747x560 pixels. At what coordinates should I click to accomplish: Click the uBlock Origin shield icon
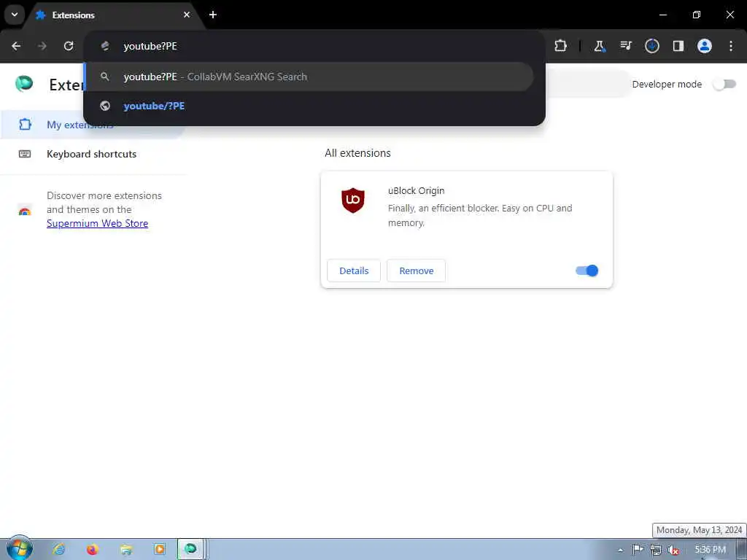pos(353,200)
